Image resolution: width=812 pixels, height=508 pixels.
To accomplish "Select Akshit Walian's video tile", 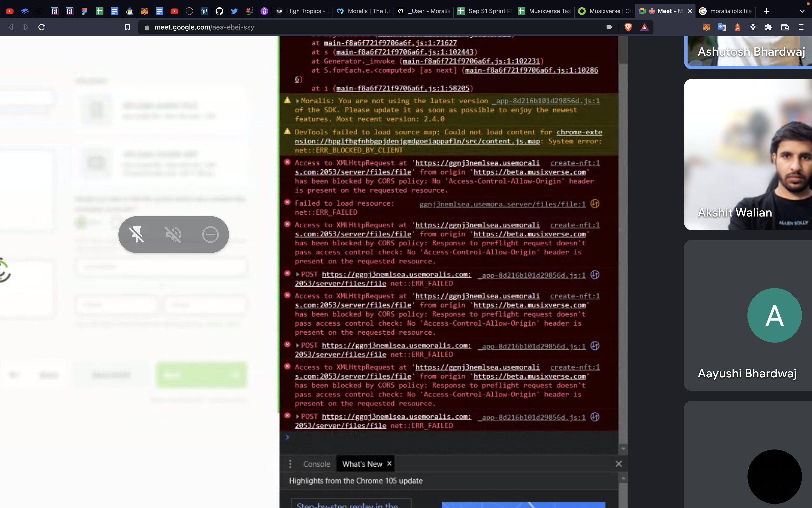I will (x=748, y=155).
